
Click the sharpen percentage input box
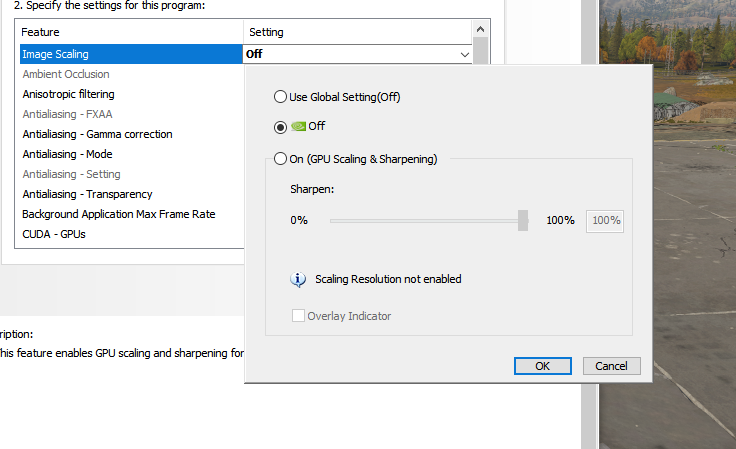coord(605,220)
